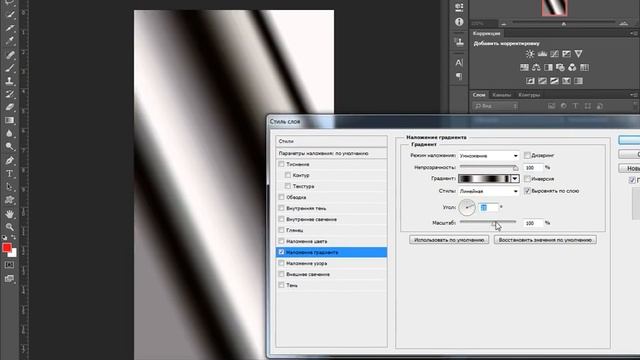Select the Pen tool
The image size is (640, 360).
point(10,160)
